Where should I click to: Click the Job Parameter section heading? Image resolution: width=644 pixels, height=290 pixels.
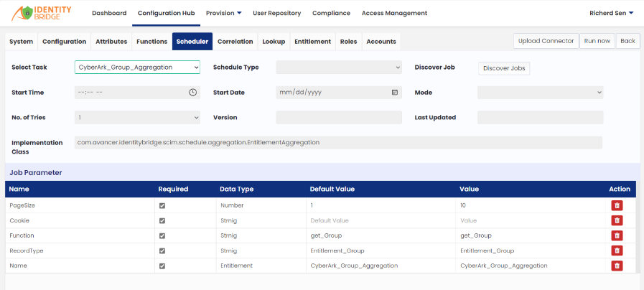[x=36, y=173]
